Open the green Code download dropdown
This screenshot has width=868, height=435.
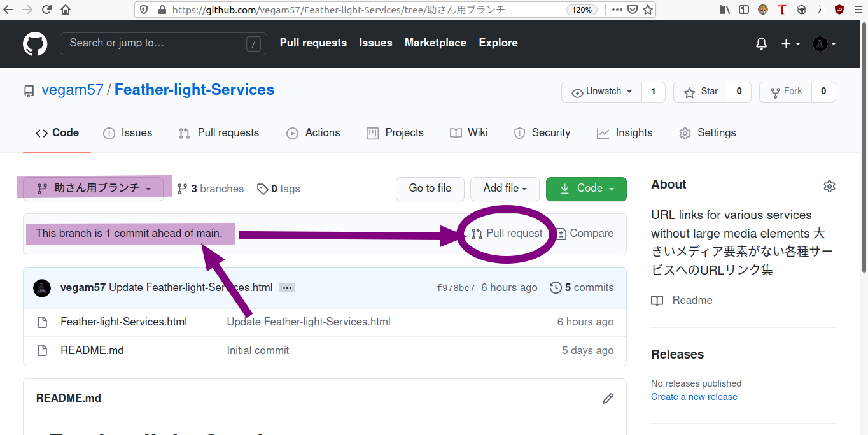click(x=586, y=189)
